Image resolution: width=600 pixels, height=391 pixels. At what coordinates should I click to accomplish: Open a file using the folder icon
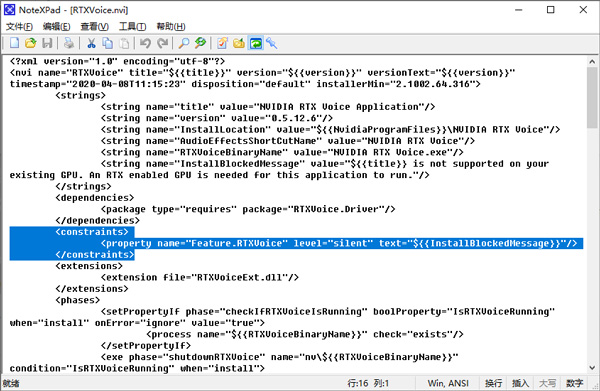31,43
